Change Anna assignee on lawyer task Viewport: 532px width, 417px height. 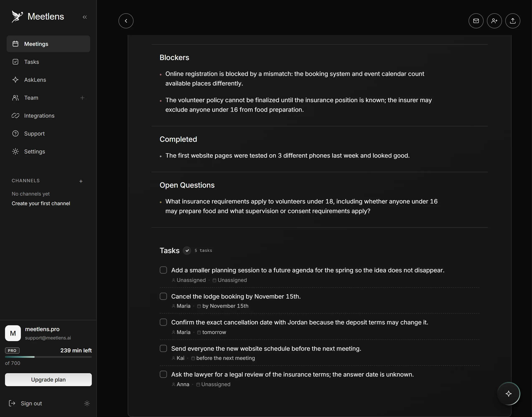point(180,384)
